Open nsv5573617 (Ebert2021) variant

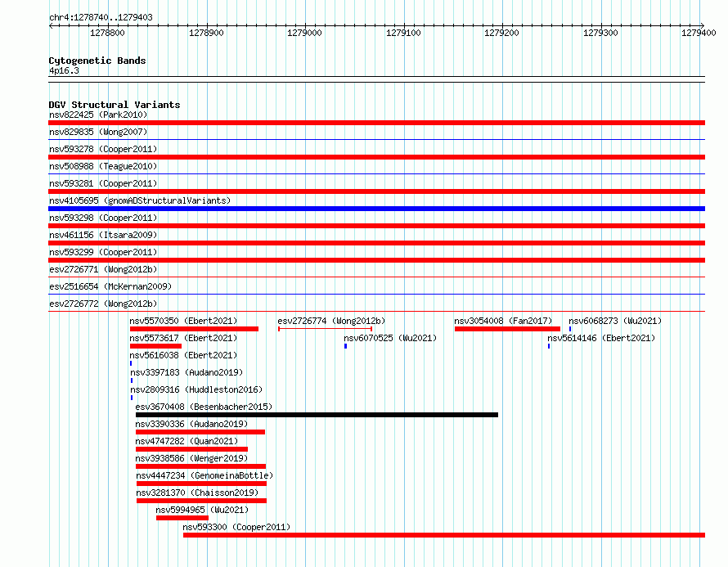point(183,338)
